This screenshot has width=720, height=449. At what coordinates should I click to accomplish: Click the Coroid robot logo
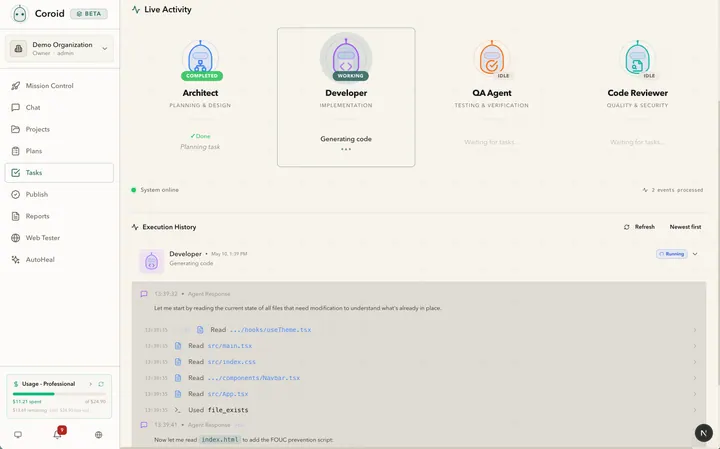19,14
